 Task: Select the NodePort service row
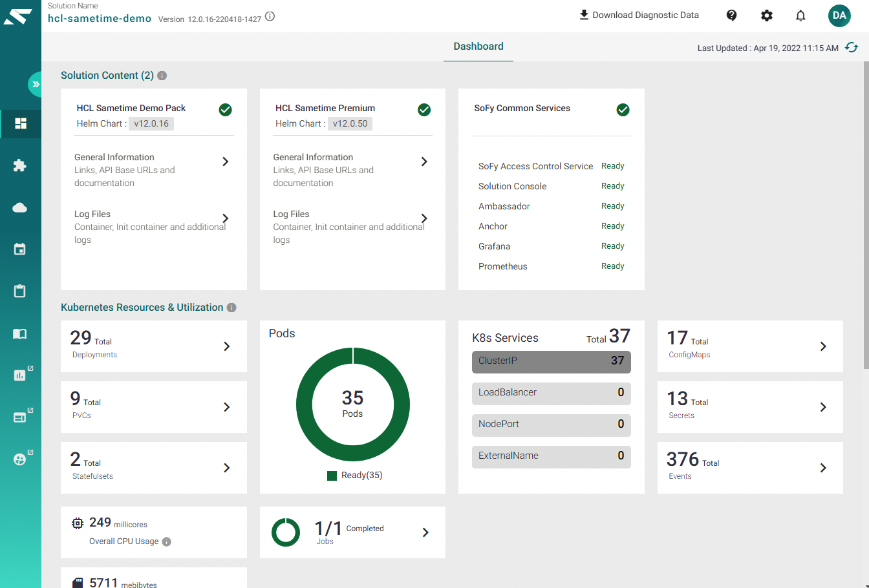(x=552, y=425)
